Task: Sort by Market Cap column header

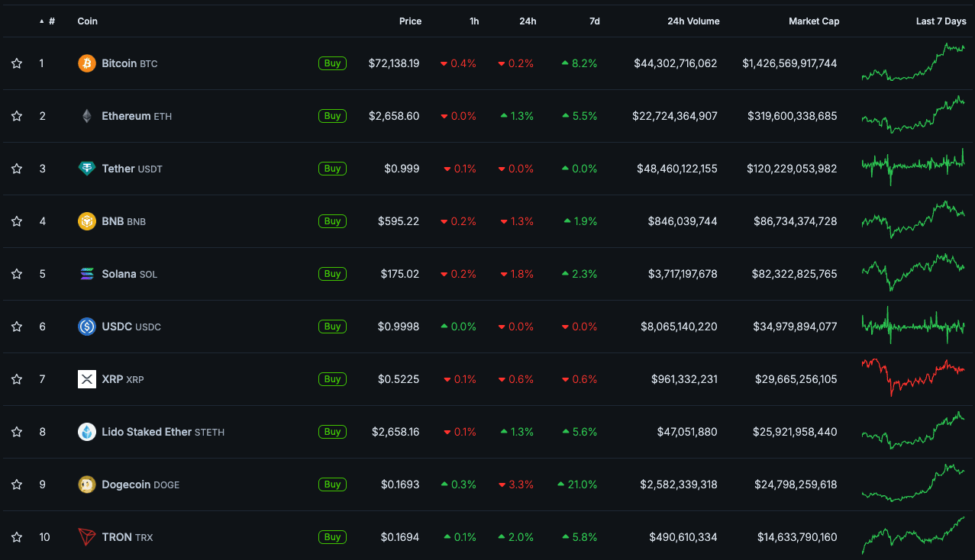Action: 814,21
